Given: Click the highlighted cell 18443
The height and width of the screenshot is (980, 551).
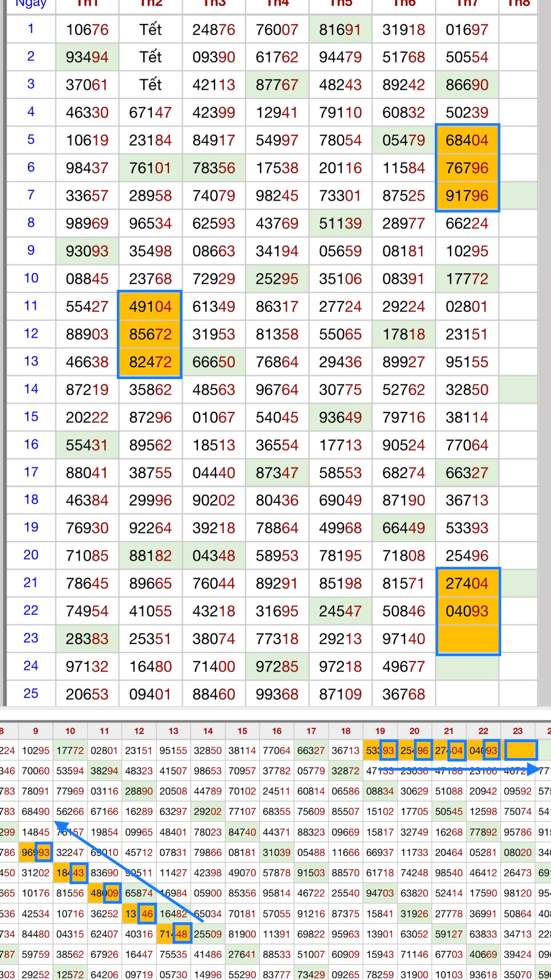Looking at the screenshot, I should (x=70, y=873).
